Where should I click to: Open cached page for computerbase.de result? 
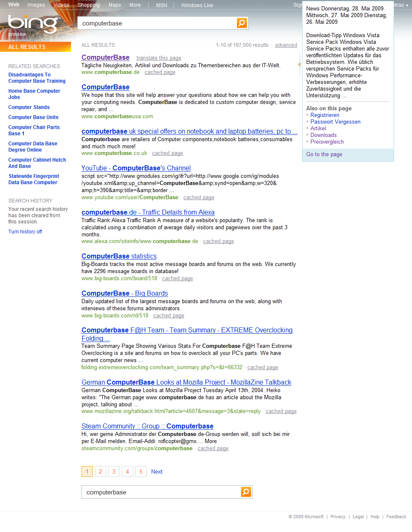point(160,72)
